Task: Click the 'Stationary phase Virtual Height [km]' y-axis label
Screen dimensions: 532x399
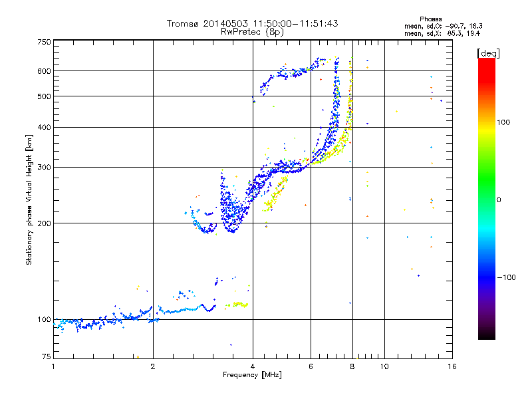Action: point(29,199)
